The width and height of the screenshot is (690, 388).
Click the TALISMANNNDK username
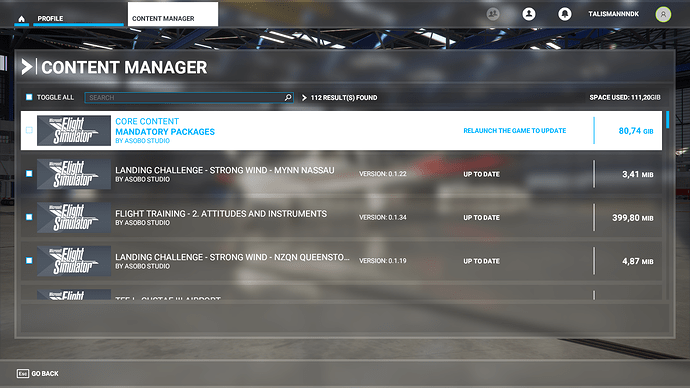(x=613, y=14)
